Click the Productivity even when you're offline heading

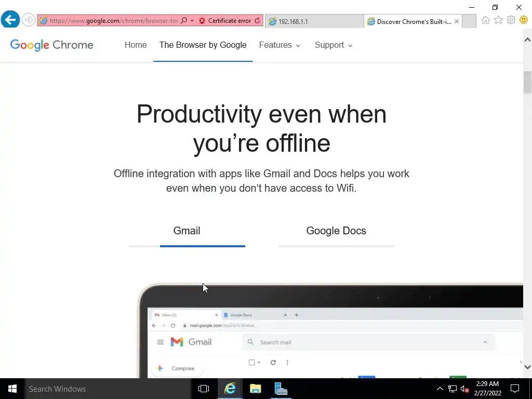point(262,129)
